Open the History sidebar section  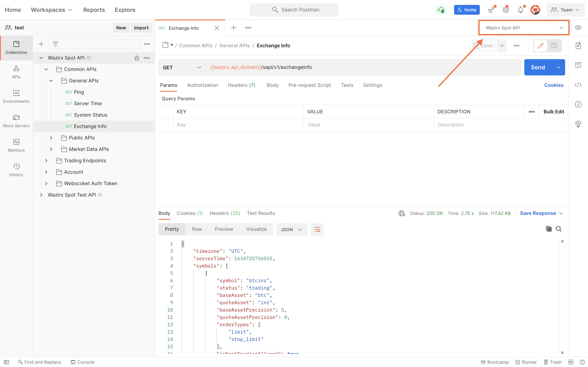(x=16, y=170)
